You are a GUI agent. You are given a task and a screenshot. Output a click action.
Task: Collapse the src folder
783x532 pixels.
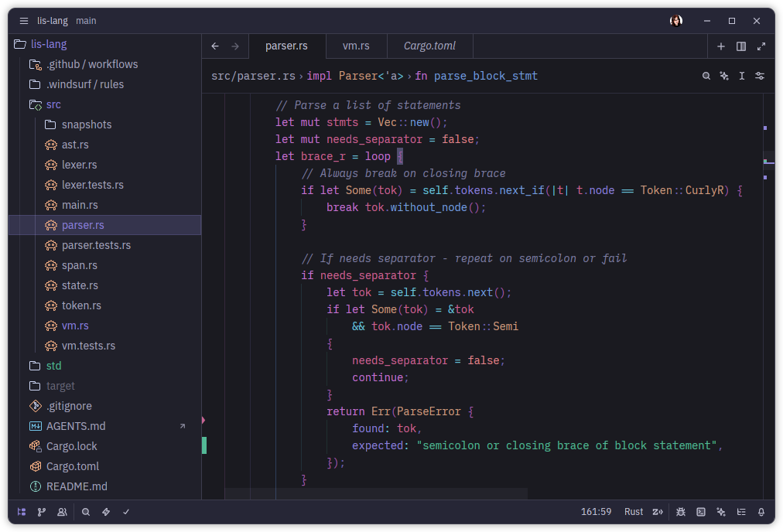coord(105,104)
